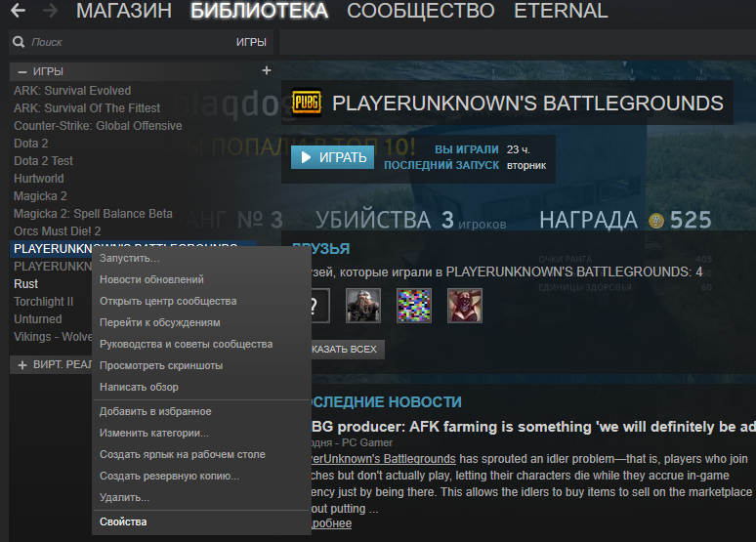Viewport: 756px width, 542px height.
Task: Open the AFK farming news headline
Action: (533, 427)
